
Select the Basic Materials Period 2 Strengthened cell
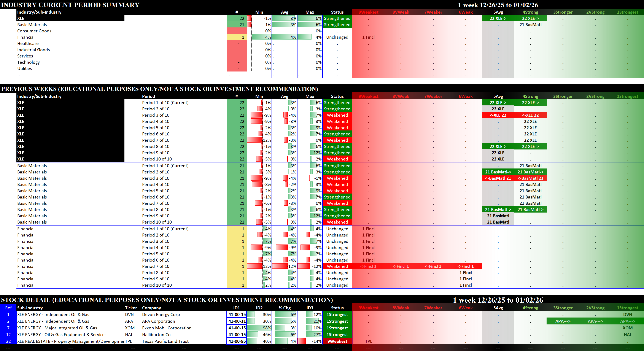(337, 172)
